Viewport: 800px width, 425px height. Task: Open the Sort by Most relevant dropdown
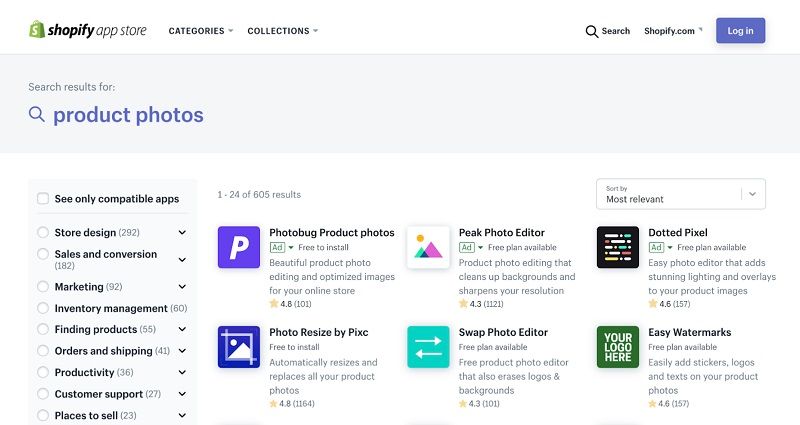681,194
